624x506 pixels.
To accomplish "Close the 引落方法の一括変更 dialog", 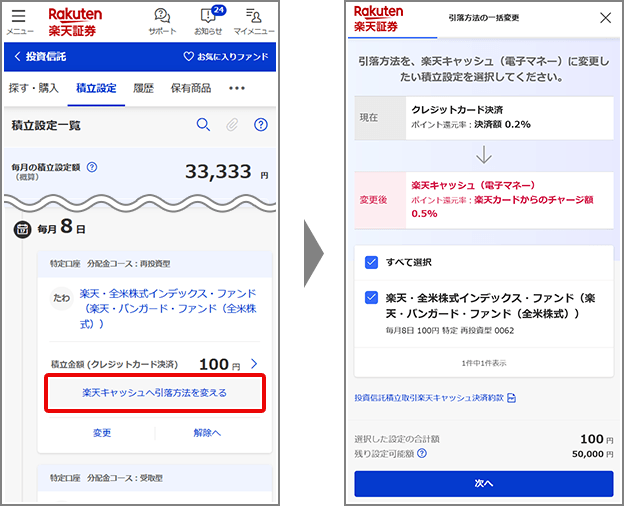I will 605,18.
